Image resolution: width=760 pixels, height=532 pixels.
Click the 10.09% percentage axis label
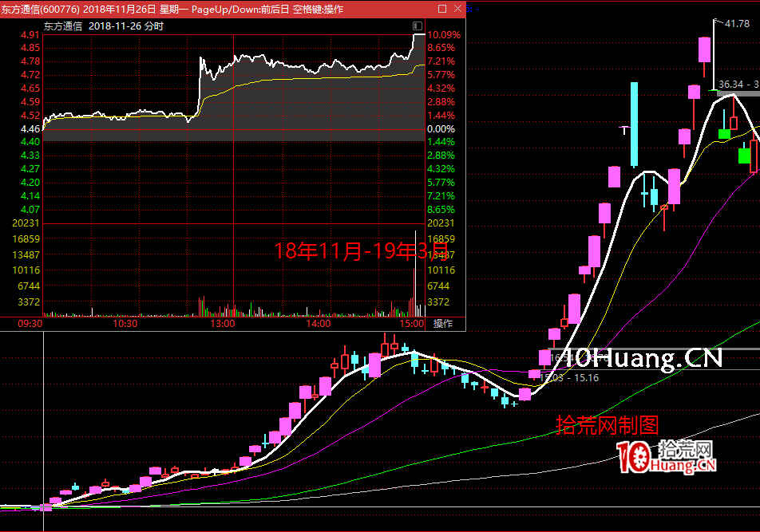(x=444, y=35)
